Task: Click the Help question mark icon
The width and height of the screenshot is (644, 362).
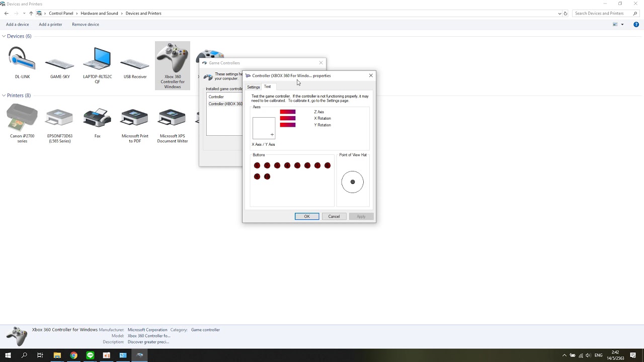Action: coord(636,24)
